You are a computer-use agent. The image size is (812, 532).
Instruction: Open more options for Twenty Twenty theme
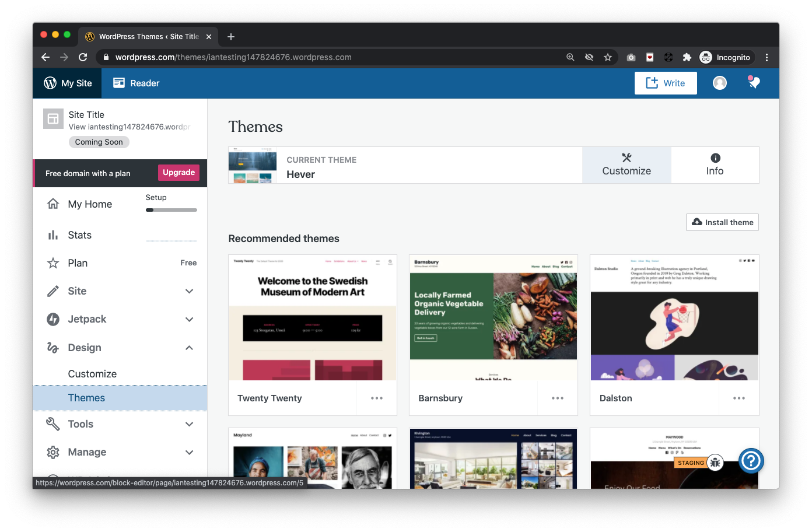tap(377, 398)
